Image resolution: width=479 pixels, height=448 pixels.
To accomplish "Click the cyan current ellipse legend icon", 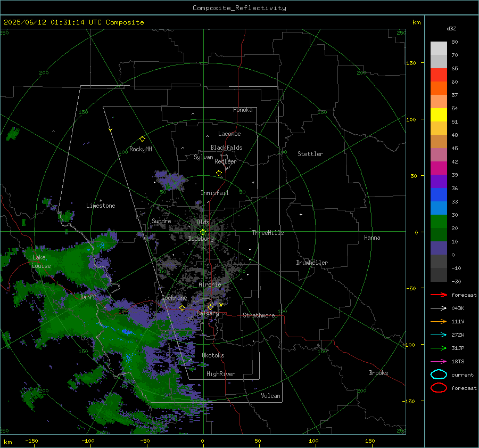I will click(x=439, y=374).
